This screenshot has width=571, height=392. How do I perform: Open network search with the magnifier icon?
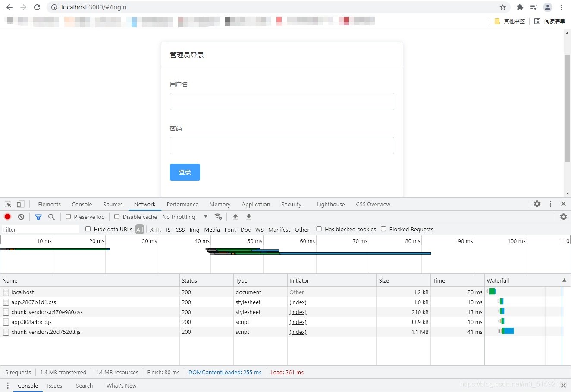pos(51,217)
